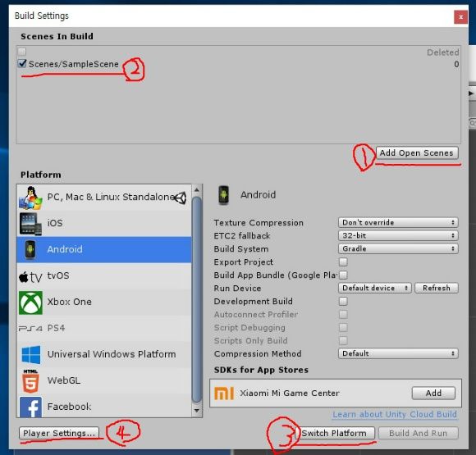This screenshot has width=476, height=455.
Task: Enable the Export Project checkbox
Action: [x=343, y=262]
